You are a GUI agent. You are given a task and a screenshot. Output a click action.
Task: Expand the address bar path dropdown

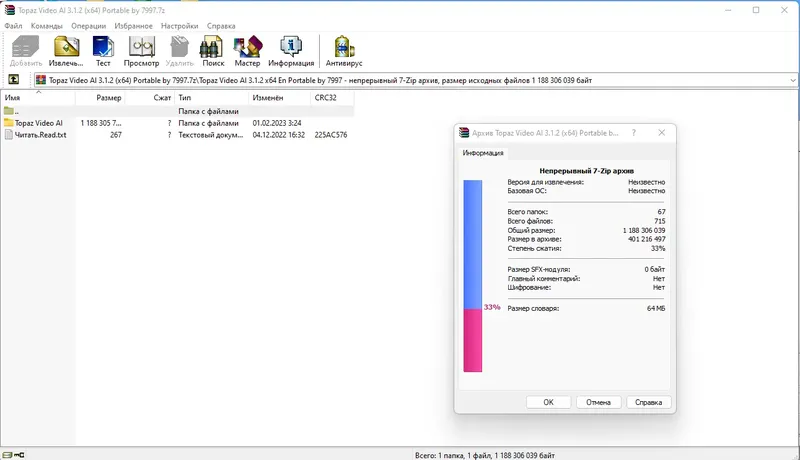[x=792, y=80]
